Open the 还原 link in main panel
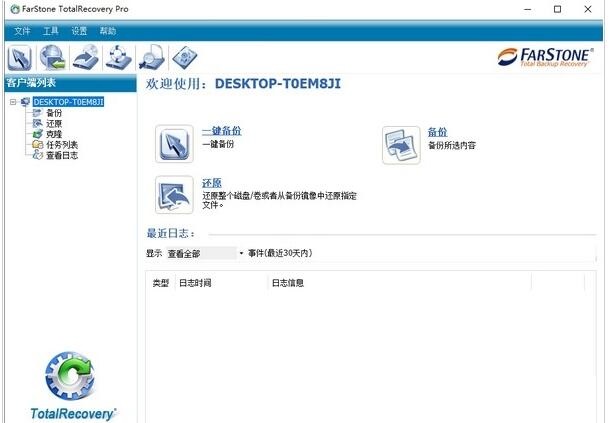The width and height of the screenshot is (610, 423). coord(212,183)
